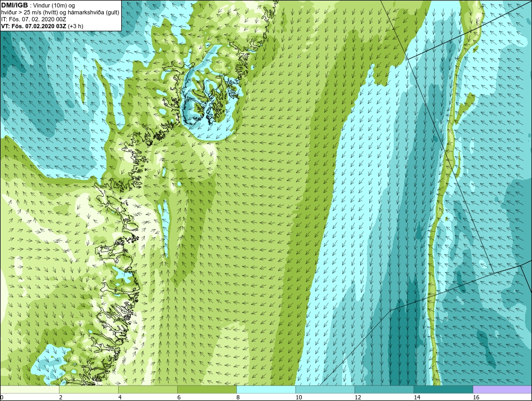The height and width of the screenshot is (401, 532).
Task: Click the 6–8 m/s dark green legend swatch
Action: [207, 389]
